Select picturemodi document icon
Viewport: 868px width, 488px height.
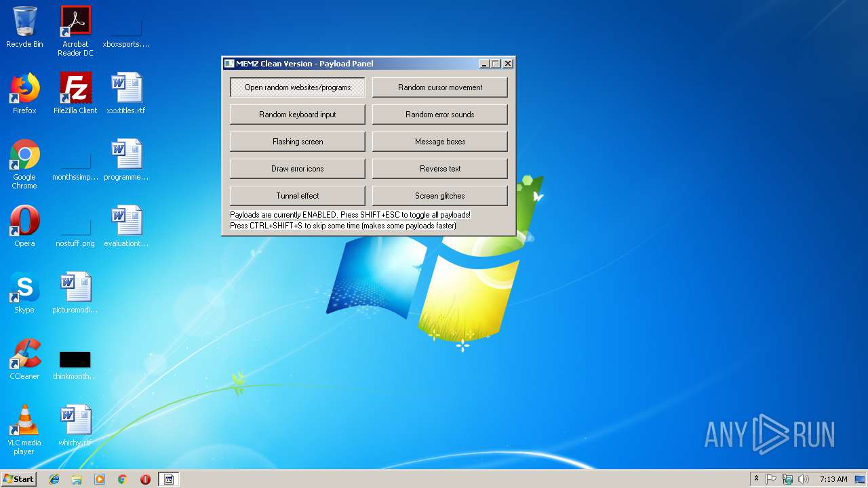75,293
